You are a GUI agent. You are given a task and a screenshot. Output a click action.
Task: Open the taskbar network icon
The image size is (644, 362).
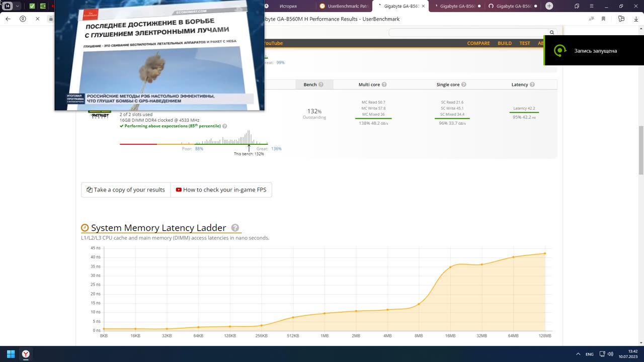pyautogui.click(x=602, y=354)
